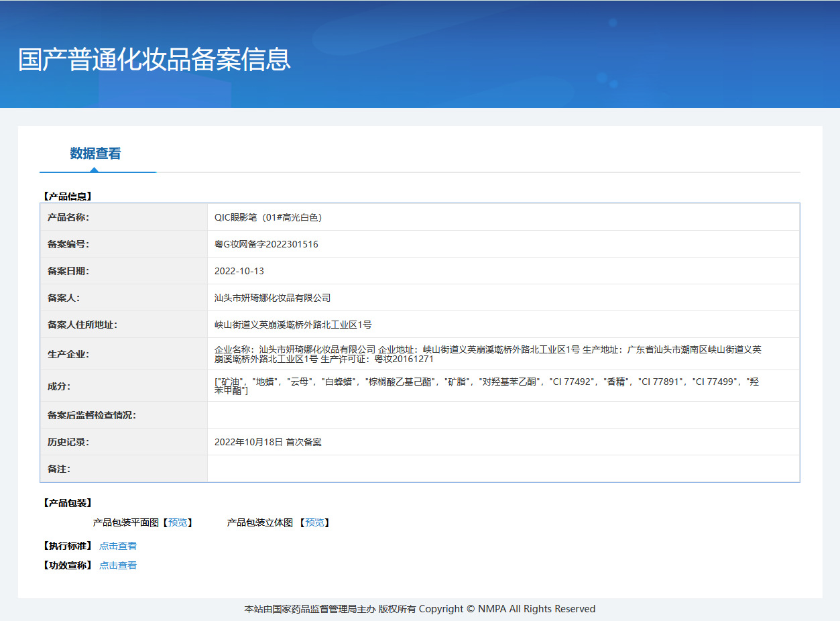This screenshot has width=840, height=621.
Task: Click the 备案编号 label cell
Action: pyautogui.click(x=124, y=244)
